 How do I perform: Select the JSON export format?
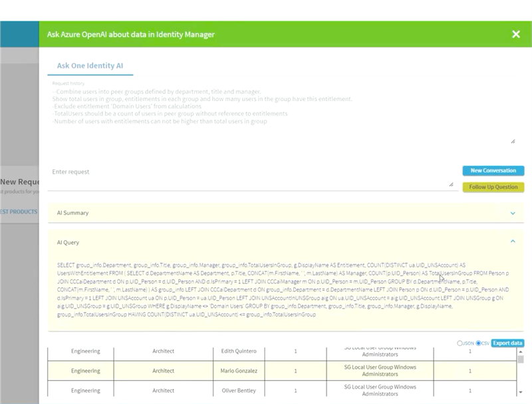pos(460,343)
